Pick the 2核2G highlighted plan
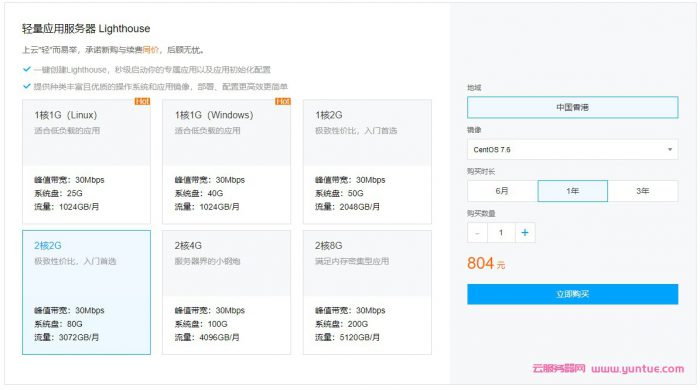700x390 pixels. (x=86, y=292)
